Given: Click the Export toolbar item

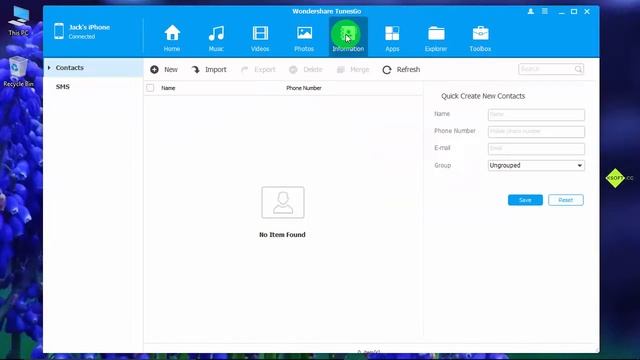Looking at the screenshot, I should [258, 69].
